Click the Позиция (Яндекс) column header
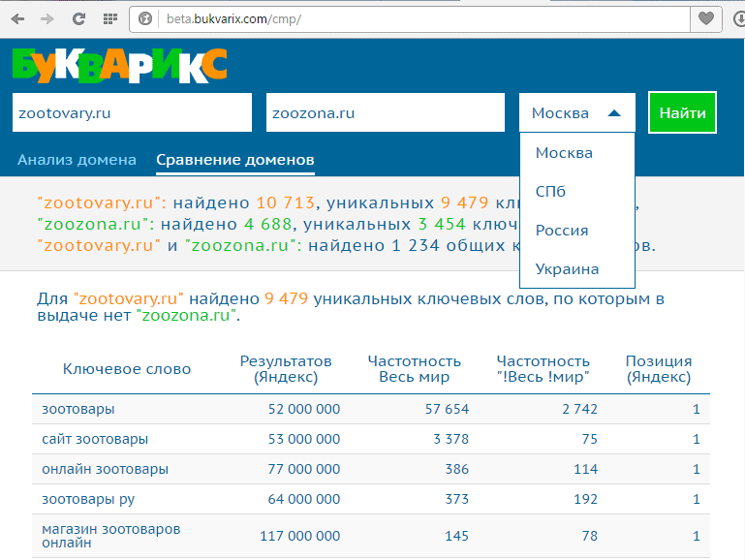The image size is (745, 560). pos(659,369)
